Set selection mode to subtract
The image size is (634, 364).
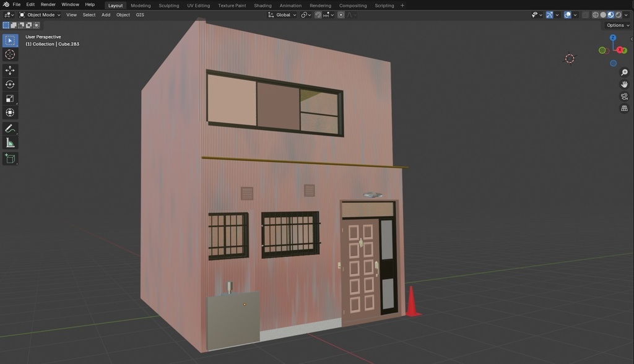[x=21, y=25]
